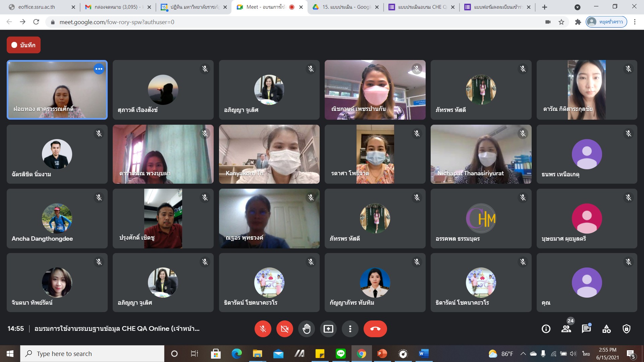Click the Nichapat Thanasiriyurat video tile

coord(481,154)
